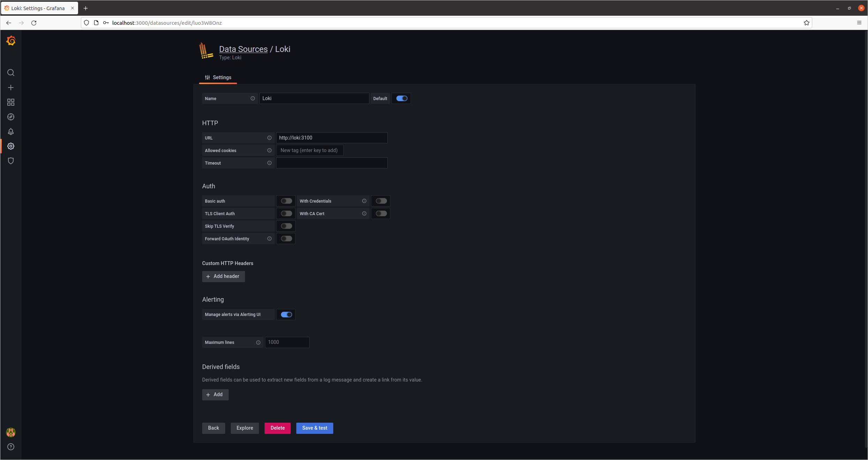Open Configuration gear icon in sidebar
The width and height of the screenshot is (868, 460).
(11, 146)
